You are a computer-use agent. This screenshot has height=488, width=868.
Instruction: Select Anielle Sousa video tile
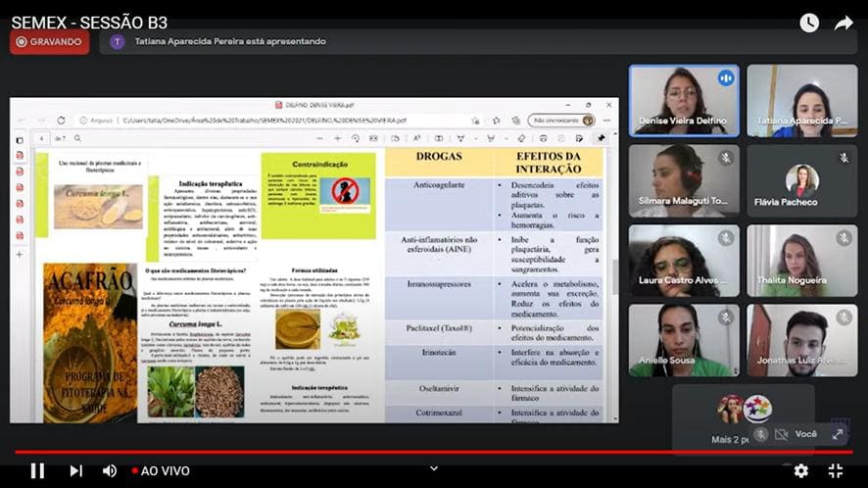[684, 340]
